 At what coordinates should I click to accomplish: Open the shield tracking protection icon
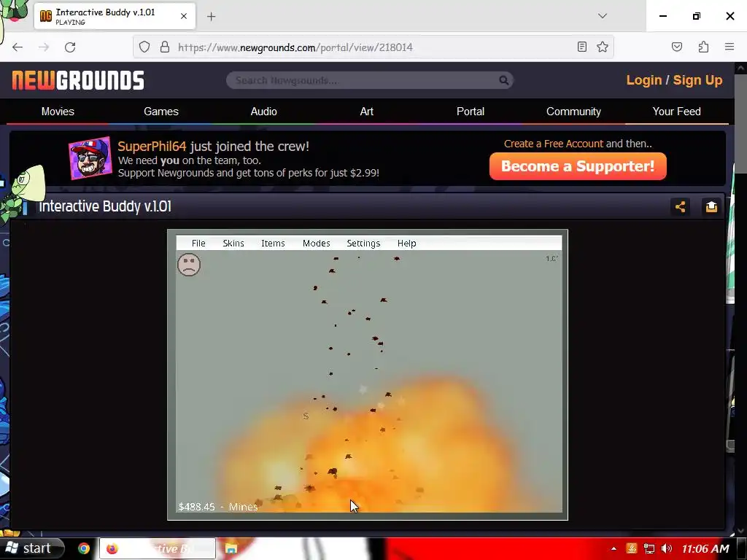(x=144, y=47)
